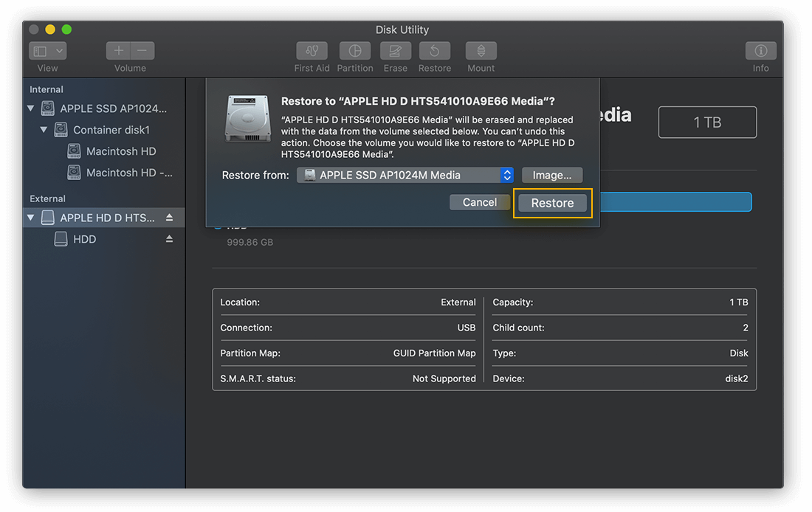The image size is (812, 512).
Task: Run First Aid from the toolbar
Action: tap(311, 50)
